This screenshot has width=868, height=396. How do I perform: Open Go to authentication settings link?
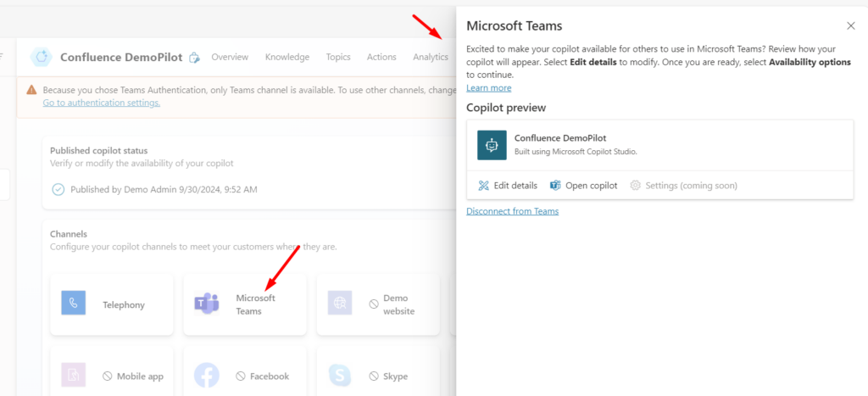(x=101, y=103)
